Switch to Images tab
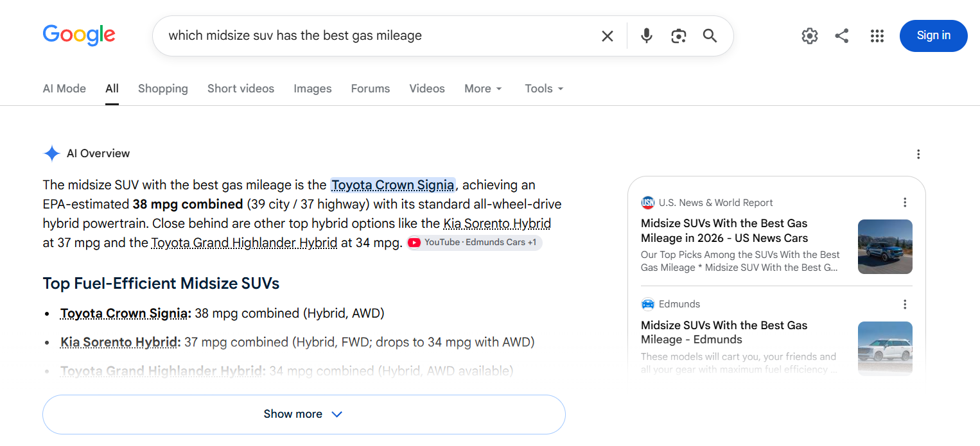Image resolution: width=980 pixels, height=446 pixels. (313, 89)
